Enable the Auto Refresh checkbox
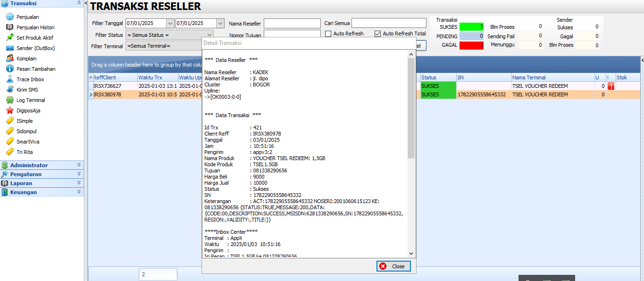This screenshot has width=644, height=281. (327, 33)
